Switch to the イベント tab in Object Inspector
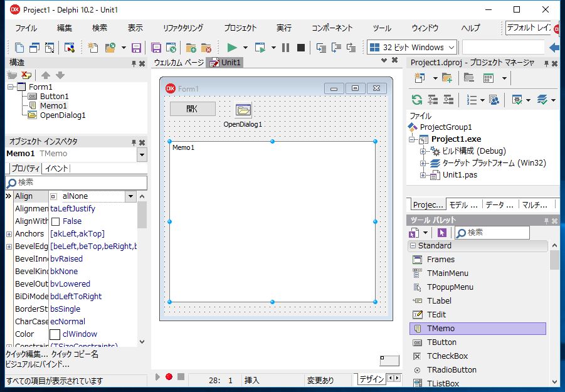 56,168
